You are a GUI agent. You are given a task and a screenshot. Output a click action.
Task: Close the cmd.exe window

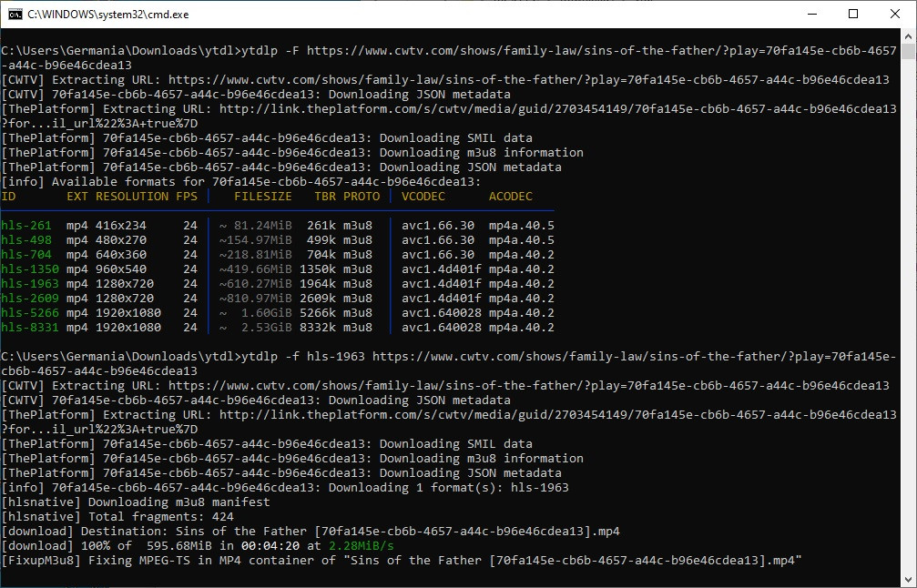895,14
